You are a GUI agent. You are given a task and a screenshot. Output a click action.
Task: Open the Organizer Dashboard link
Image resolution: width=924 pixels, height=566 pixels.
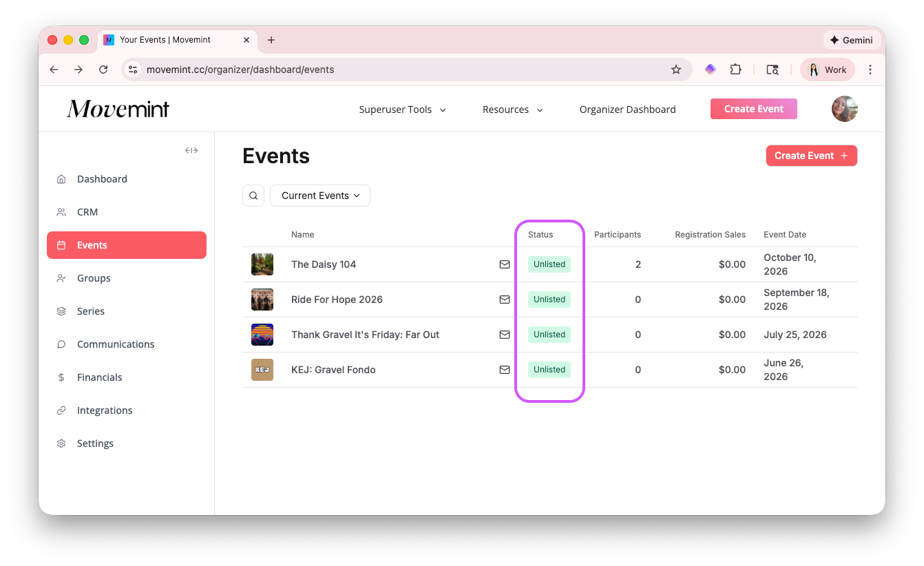click(x=627, y=109)
